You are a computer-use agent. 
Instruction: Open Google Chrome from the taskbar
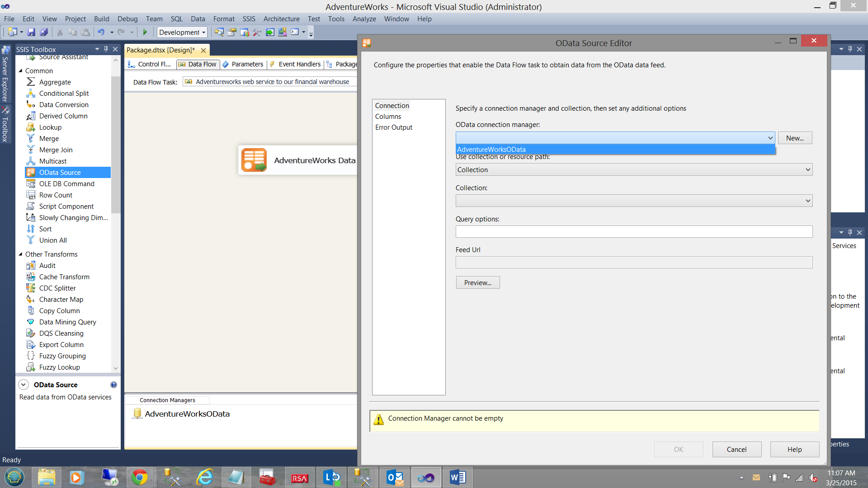click(140, 477)
